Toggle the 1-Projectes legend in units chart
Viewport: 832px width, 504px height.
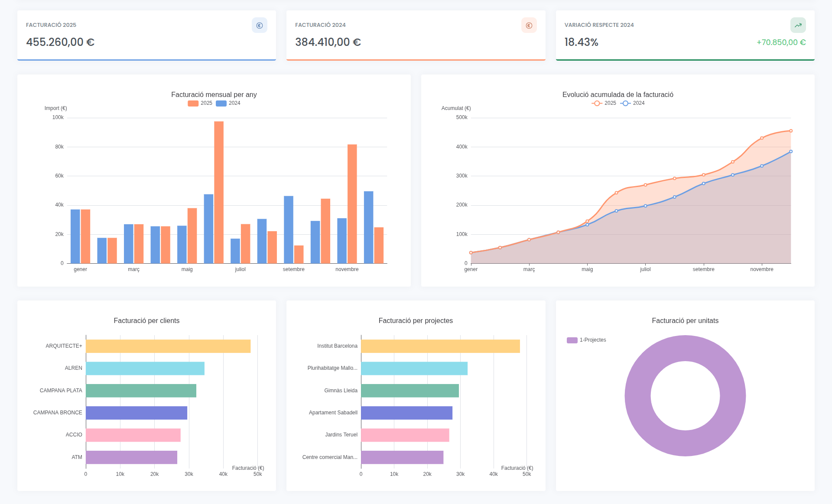click(x=586, y=340)
